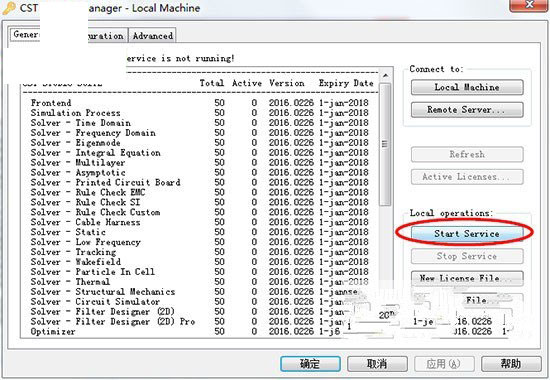The width and height of the screenshot is (550, 380).
Task: Click the Total column header
Action: pyautogui.click(x=212, y=83)
